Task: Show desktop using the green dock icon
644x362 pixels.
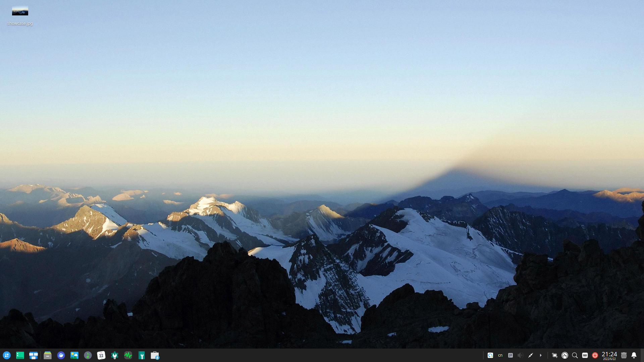Action: click(20, 355)
